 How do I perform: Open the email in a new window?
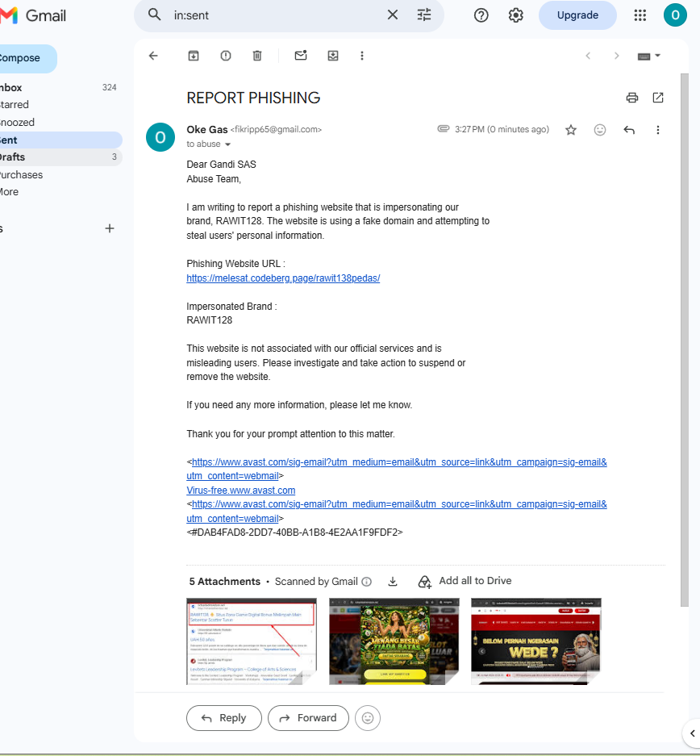coord(657,98)
